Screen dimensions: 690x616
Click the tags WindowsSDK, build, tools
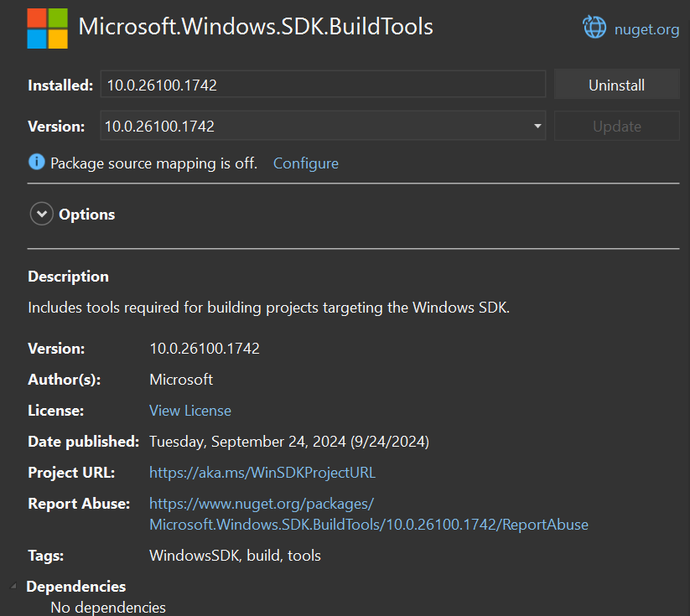235,556
